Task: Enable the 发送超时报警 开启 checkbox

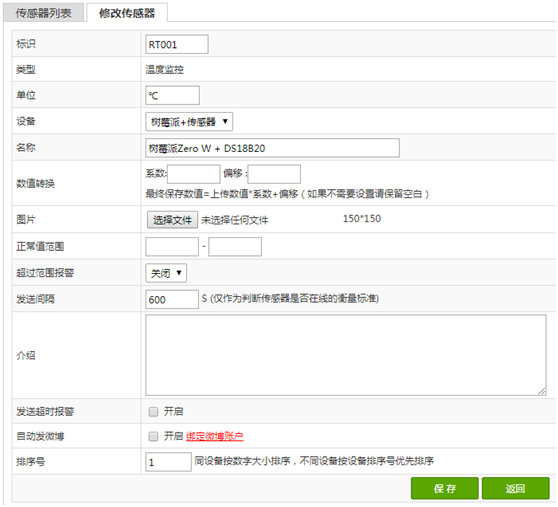Action: pyautogui.click(x=153, y=412)
